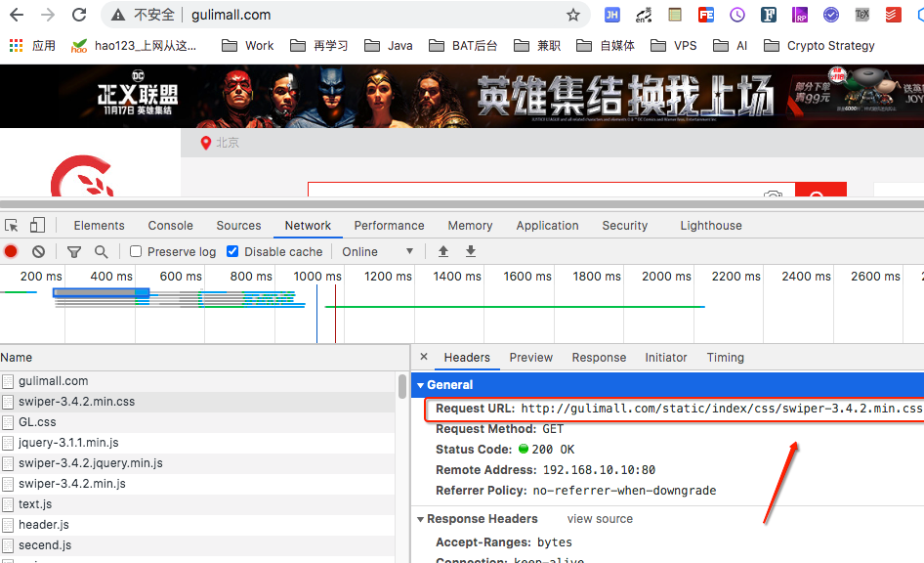The height and width of the screenshot is (563, 924).
Task: Disable the Disable cache checkbox
Action: pyautogui.click(x=231, y=251)
